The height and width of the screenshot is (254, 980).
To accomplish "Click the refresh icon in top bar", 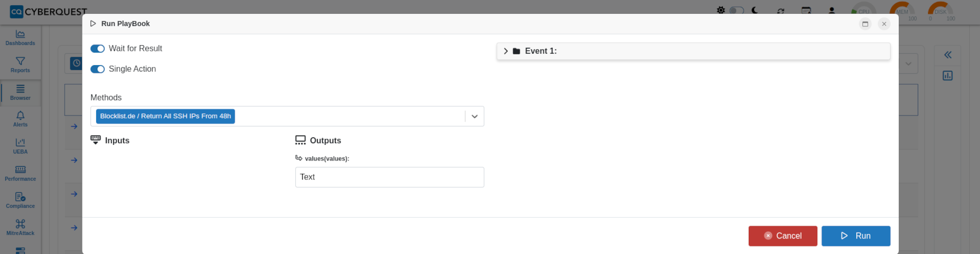I will pyautogui.click(x=781, y=10).
